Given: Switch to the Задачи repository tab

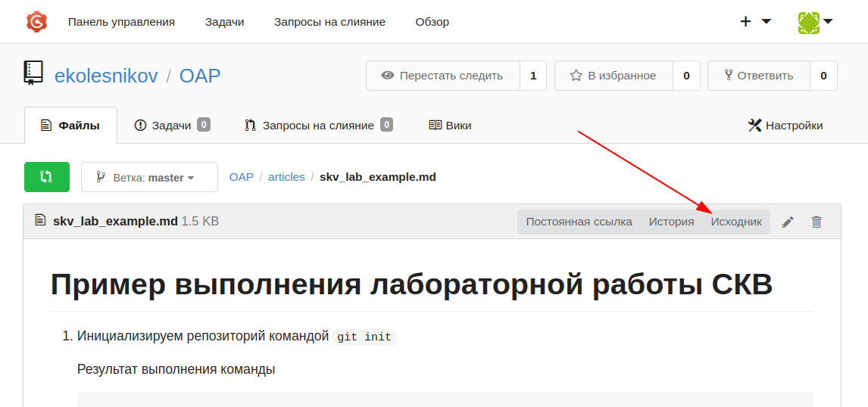Looking at the screenshot, I should pyautogui.click(x=172, y=126).
